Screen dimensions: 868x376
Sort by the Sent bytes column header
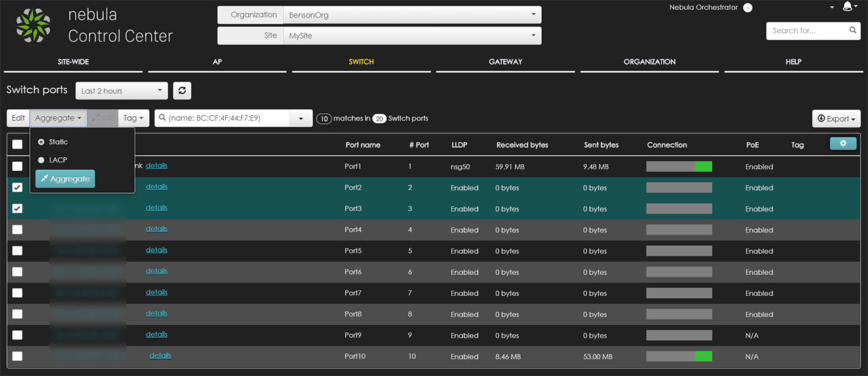[x=601, y=145]
